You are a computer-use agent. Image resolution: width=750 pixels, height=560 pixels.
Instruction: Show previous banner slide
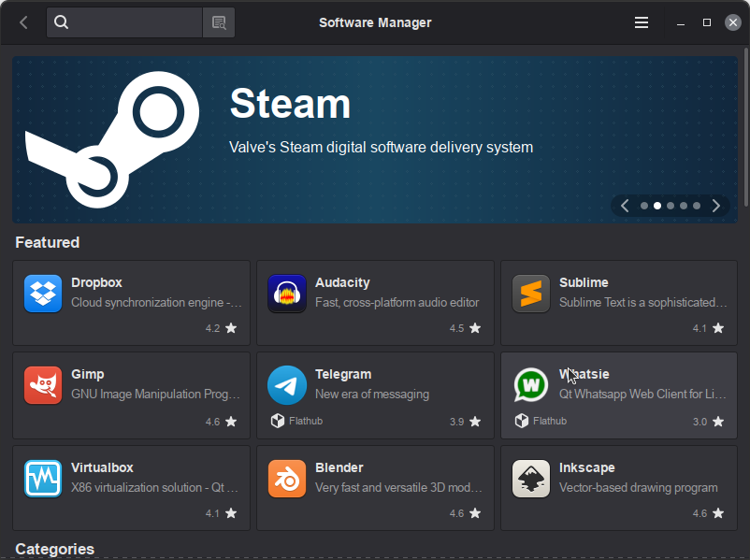tap(625, 206)
